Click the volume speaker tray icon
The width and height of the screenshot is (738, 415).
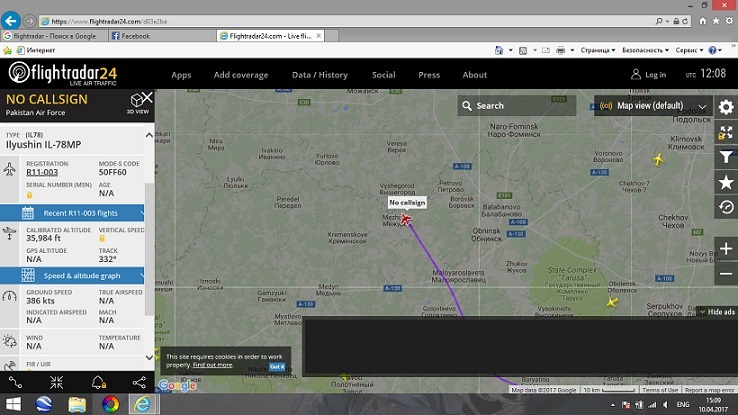click(x=666, y=405)
